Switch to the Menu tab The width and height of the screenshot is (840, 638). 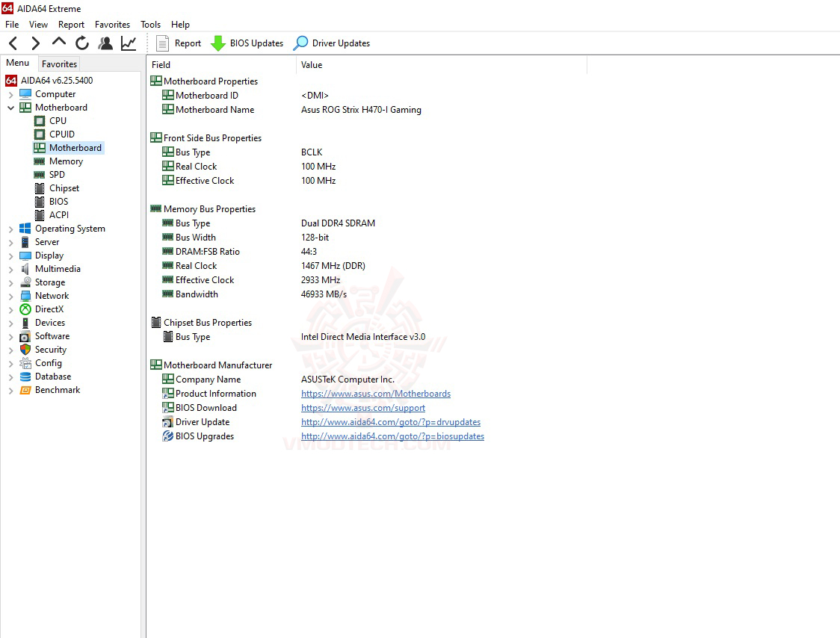point(18,63)
